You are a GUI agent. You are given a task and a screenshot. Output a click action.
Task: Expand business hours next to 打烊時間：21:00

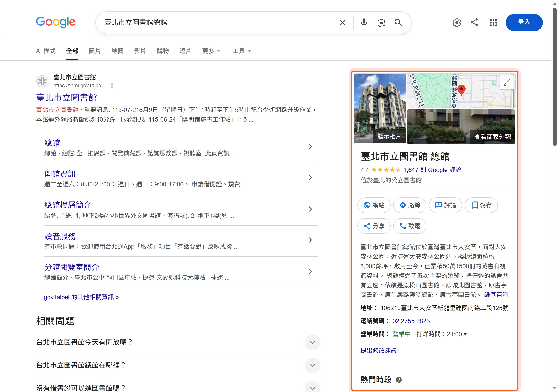[465, 334]
